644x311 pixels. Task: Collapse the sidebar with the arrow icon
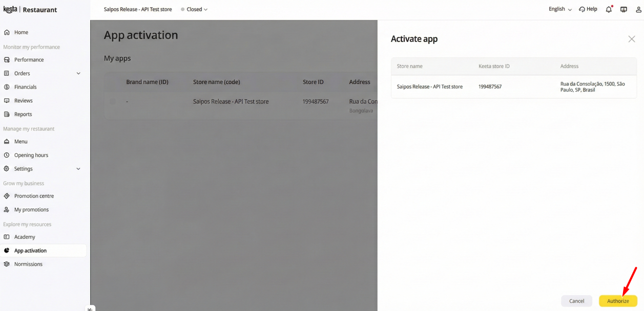90,308
